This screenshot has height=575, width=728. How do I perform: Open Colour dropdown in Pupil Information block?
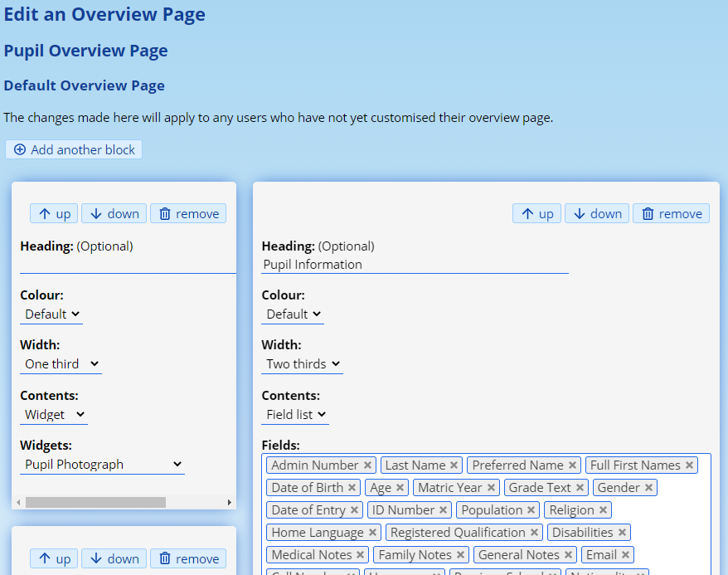[x=293, y=314]
